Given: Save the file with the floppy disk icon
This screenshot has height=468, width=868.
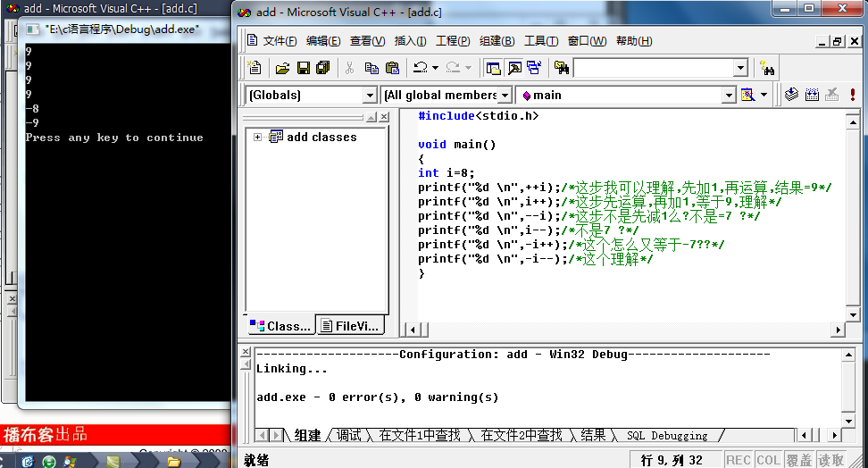Looking at the screenshot, I should coord(304,68).
